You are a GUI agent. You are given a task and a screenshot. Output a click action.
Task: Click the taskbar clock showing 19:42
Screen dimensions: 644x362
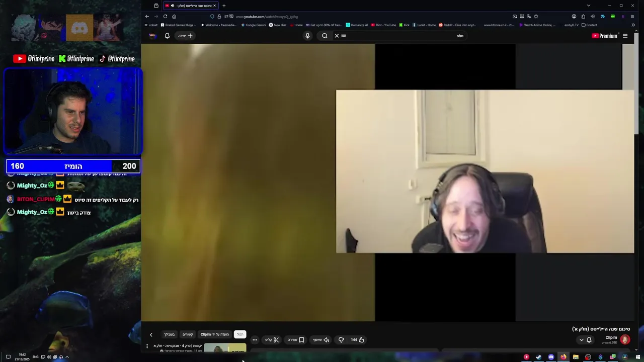(x=22, y=357)
